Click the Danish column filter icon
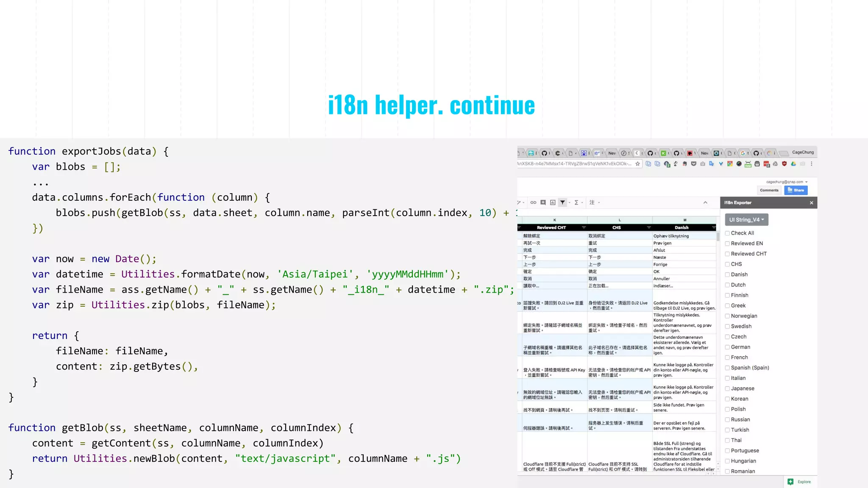The height and width of the screenshot is (488, 868). 714,228
